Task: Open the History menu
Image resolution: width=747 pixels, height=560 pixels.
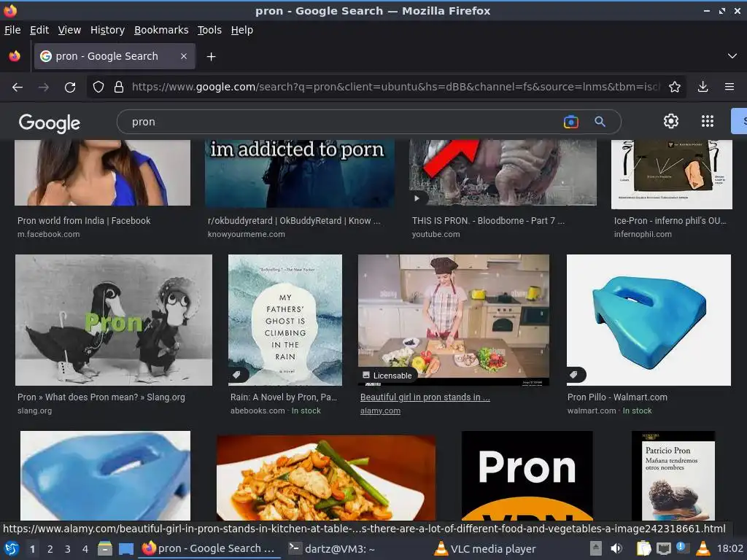Action: pos(107,30)
